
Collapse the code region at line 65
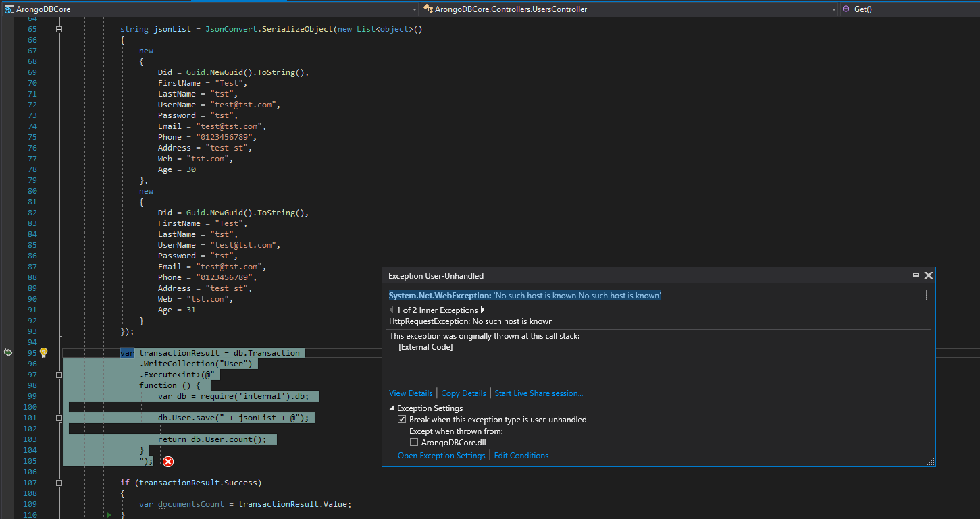coord(59,29)
